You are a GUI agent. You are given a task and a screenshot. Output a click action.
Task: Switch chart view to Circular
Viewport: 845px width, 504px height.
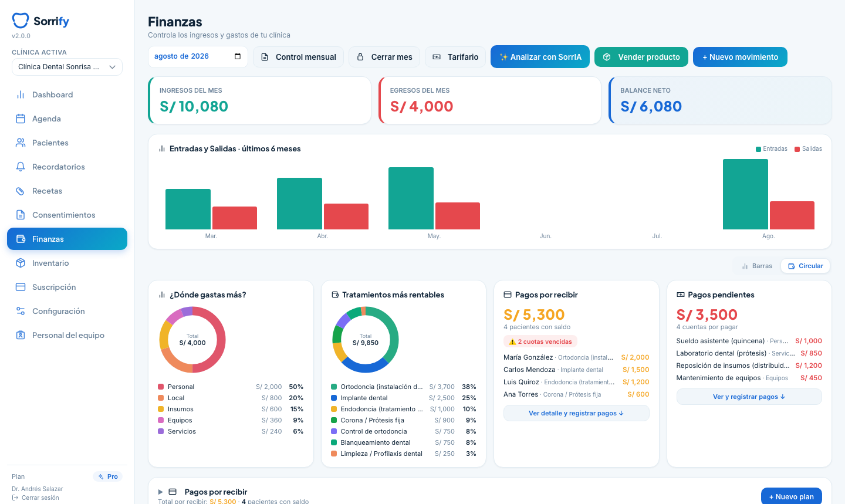click(x=805, y=266)
